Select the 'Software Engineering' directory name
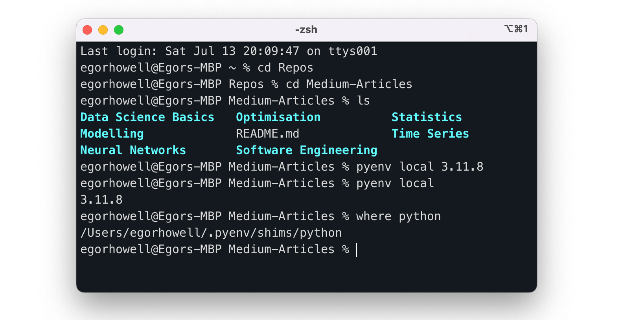644x320 pixels. click(x=307, y=150)
